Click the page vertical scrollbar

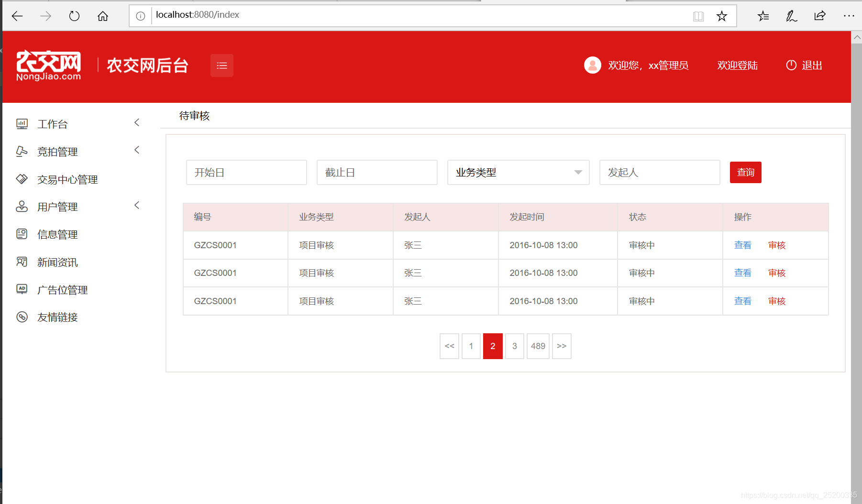pyautogui.click(x=856, y=273)
